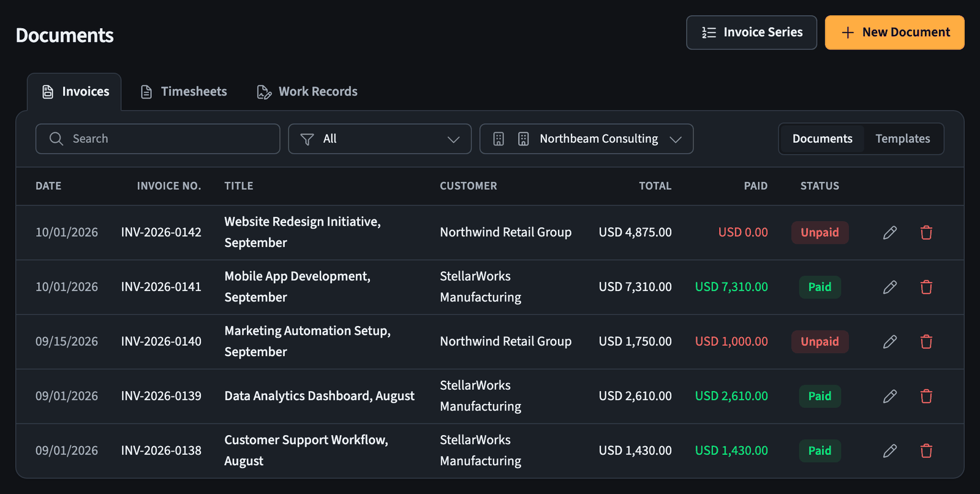Click the Paid status badge for INV-2026-0141
The image size is (980, 494).
click(x=820, y=287)
